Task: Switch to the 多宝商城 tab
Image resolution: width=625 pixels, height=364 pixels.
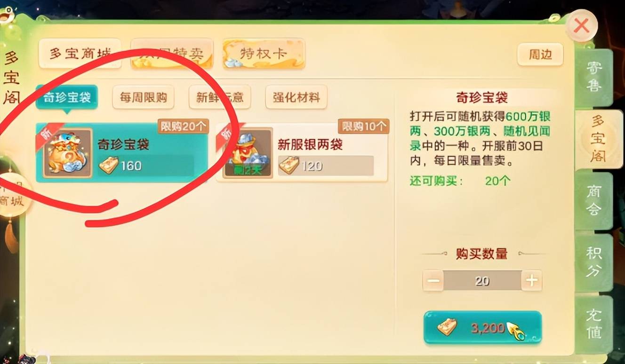Action: (x=80, y=54)
